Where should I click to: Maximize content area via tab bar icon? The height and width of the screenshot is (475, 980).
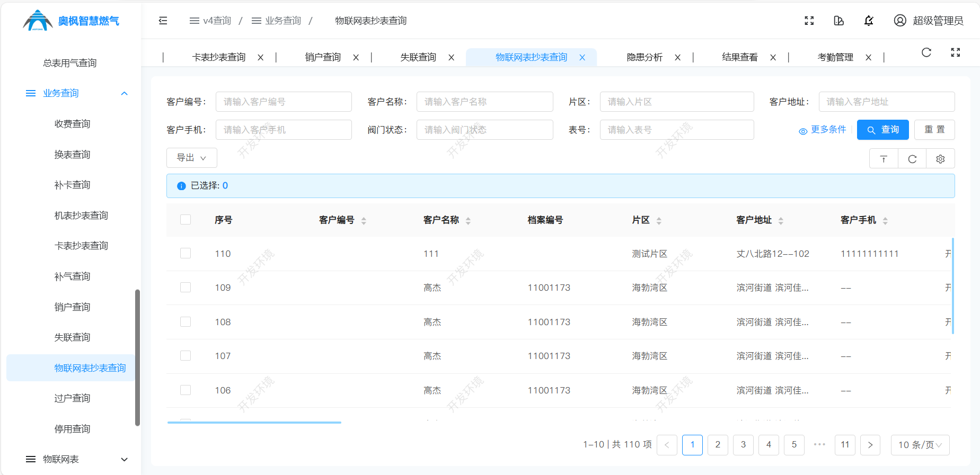coord(956,52)
